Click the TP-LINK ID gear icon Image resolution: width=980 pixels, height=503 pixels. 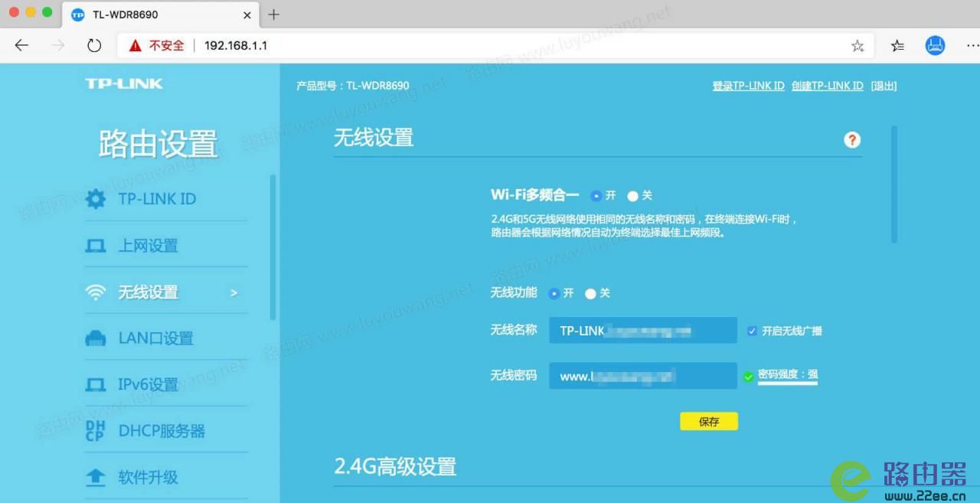pyautogui.click(x=96, y=199)
